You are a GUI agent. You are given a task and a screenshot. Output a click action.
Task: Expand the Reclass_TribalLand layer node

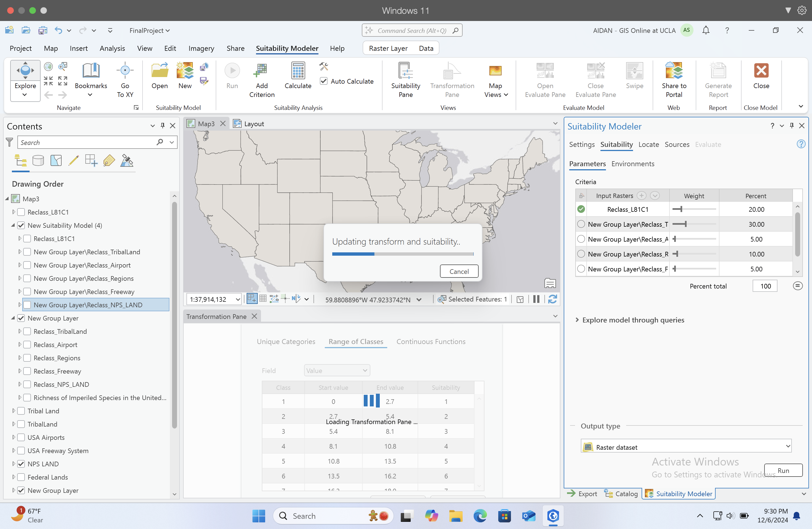click(20, 331)
